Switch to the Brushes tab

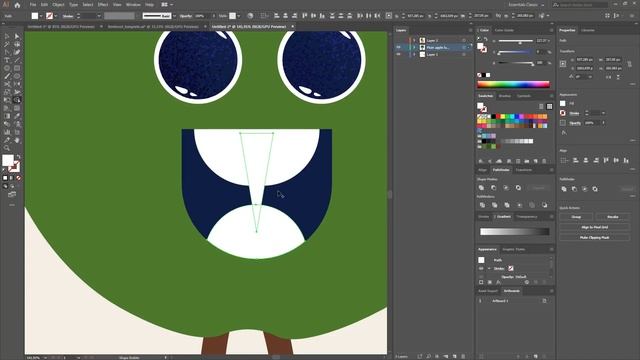click(x=505, y=96)
